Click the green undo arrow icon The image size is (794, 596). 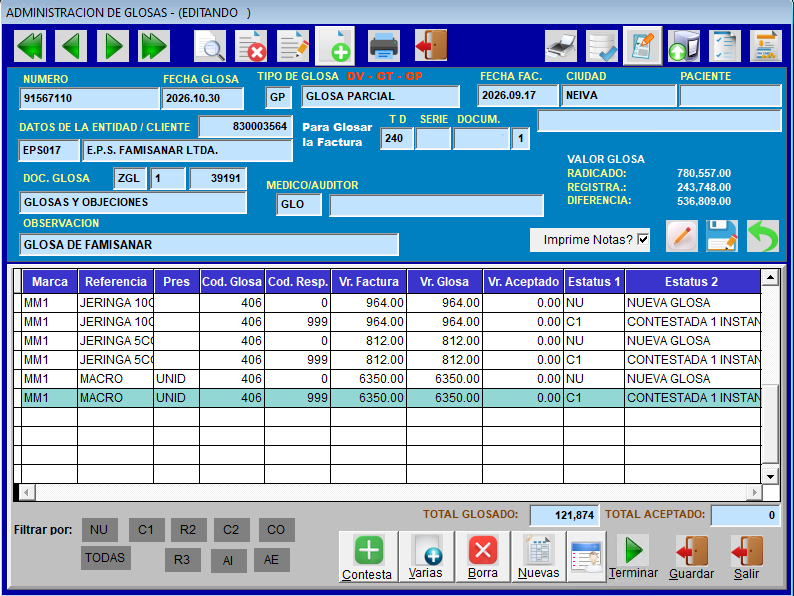[763, 236]
